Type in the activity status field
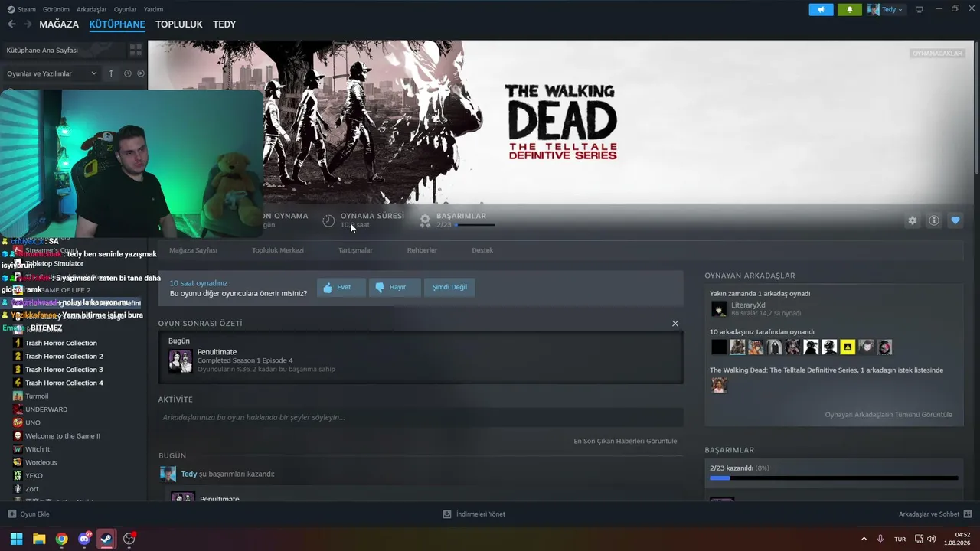Image resolution: width=980 pixels, height=551 pixels. pos(420,417)
